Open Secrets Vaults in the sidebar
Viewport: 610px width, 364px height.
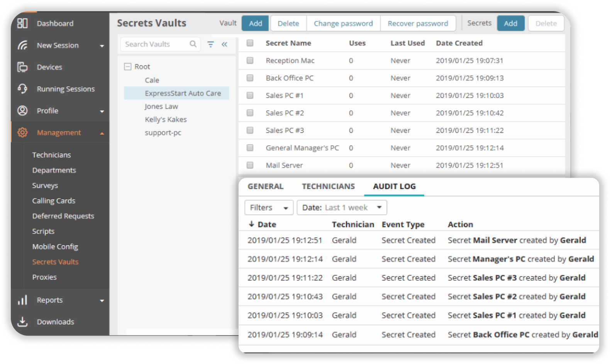pyautogui.click(x=55, y=262)
